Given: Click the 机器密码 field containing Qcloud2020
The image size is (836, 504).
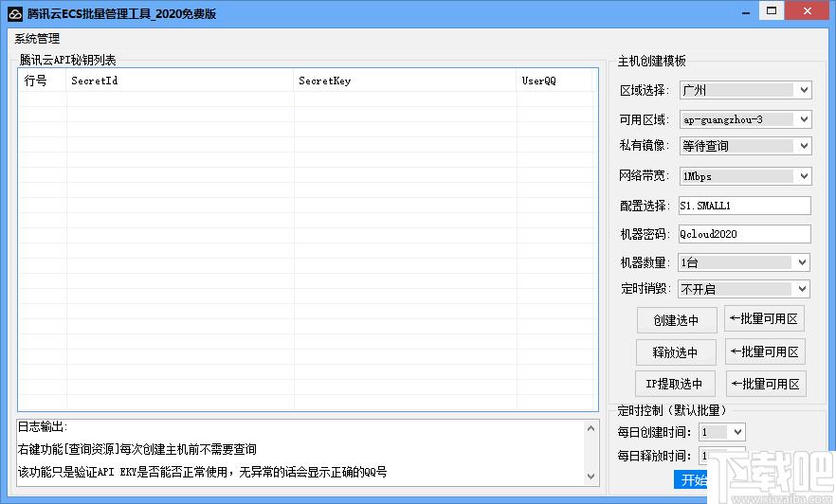Looking at the screenshot, I should click(744, 234).
